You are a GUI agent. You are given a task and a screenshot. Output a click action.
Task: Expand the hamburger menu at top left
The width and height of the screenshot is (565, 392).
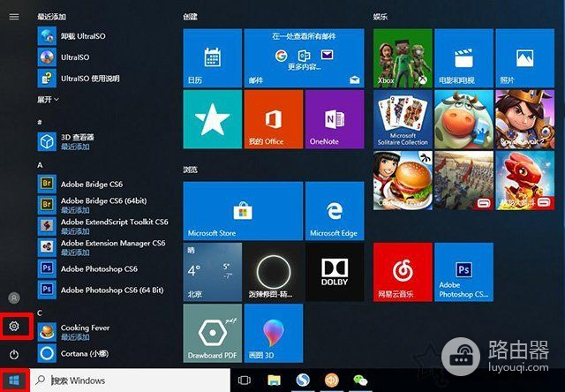coord(14,16)
